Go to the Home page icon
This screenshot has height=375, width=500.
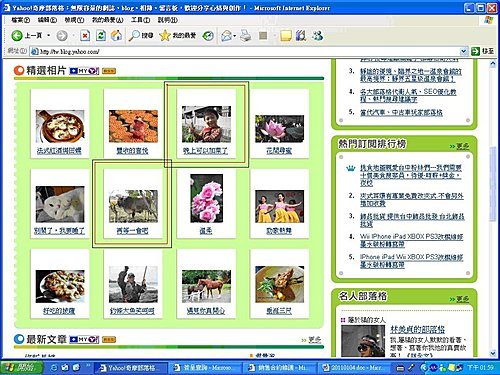click(116, 35)
